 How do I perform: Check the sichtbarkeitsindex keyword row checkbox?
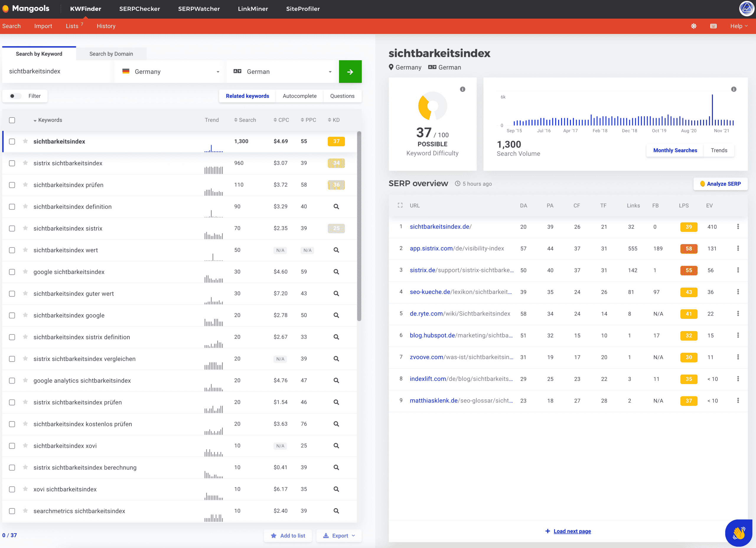point(12,142)
